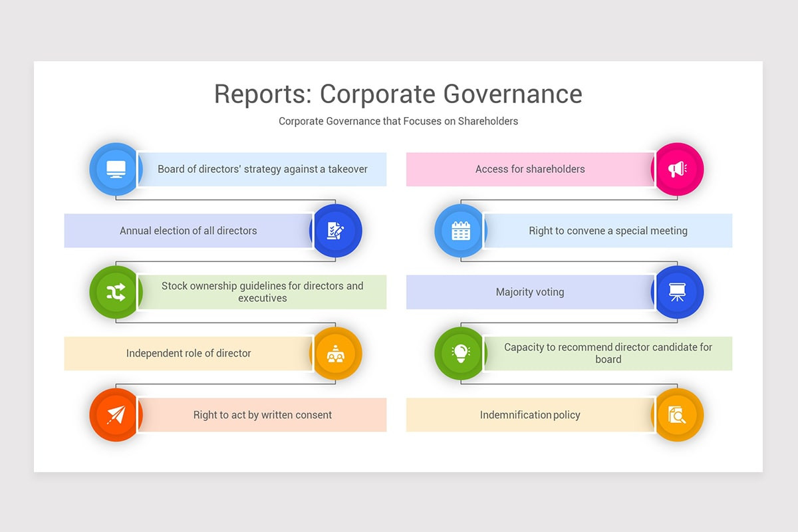Select the stock ownership guidelines bar
This screenshot has height=532, width=798.
(x=262, y=292)
